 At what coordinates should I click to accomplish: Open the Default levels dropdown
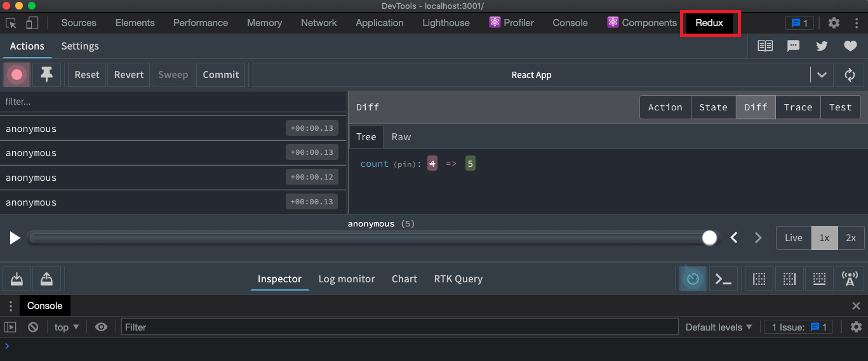point(719,327)
